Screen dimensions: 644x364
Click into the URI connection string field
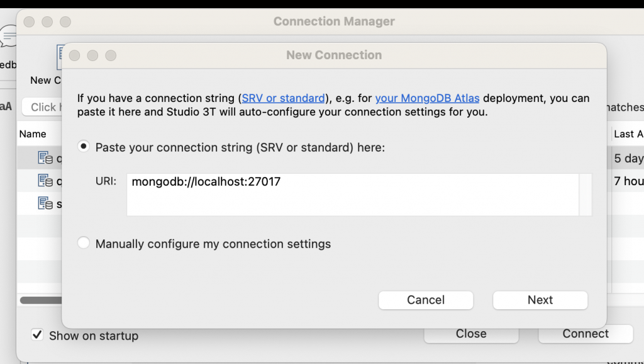352,194
